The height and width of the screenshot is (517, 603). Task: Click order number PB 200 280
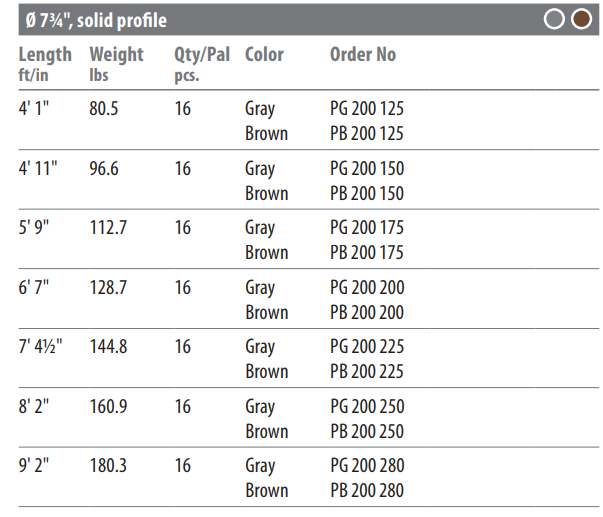click(x=367, y=490)
